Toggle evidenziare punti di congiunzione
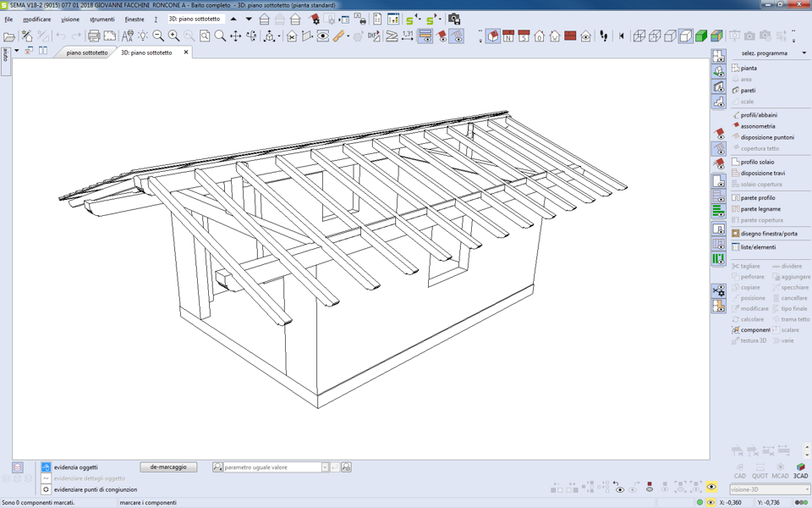Viewport: 812px width, 508px height. (x=47, y=489)
